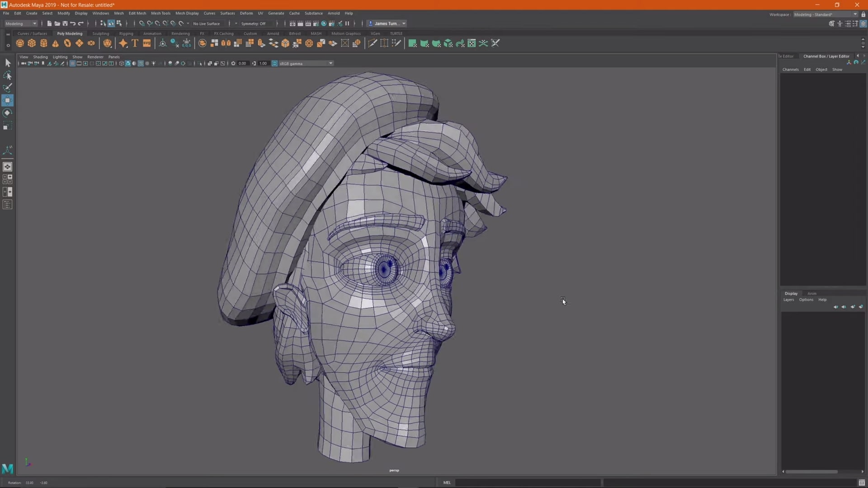Click the Multi-Cut knife shelf icon
This screenshot has height=488, width=868.
point(373,43)
